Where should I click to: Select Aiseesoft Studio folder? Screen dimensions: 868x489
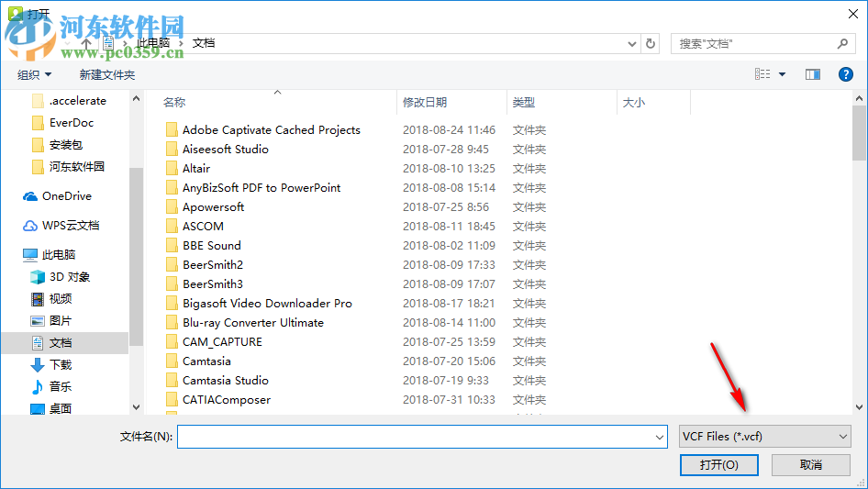click(226, 150)
